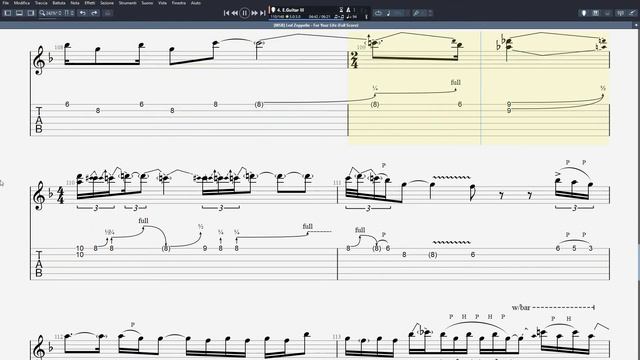The width and height of the screenshot is (640, 360).
Task: Click the 'w/bar' whammy bar marking
Action: tap(521, 307)
